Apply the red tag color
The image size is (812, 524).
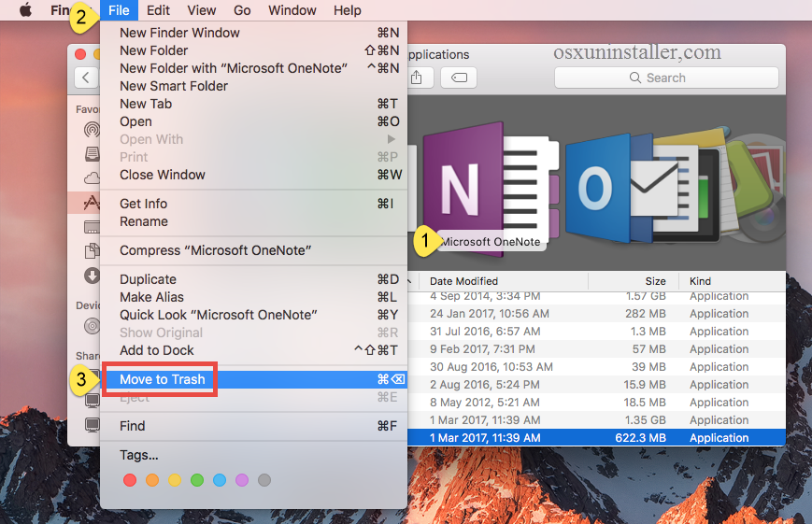coord(130,480)
